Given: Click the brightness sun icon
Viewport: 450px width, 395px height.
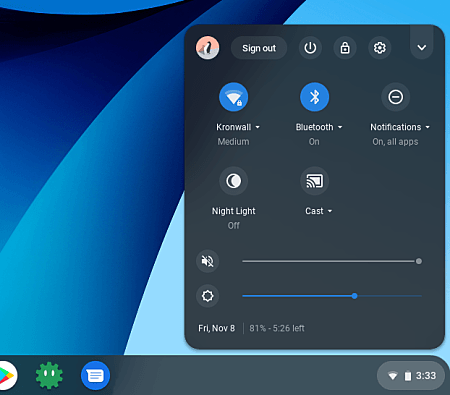Looking at the screenshot, I should 207,296.
